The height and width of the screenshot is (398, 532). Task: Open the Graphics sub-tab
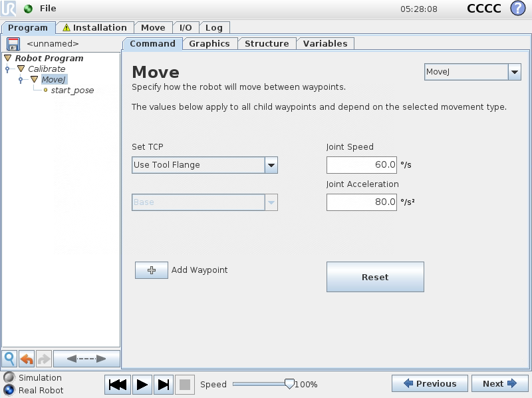coord(209,44)
